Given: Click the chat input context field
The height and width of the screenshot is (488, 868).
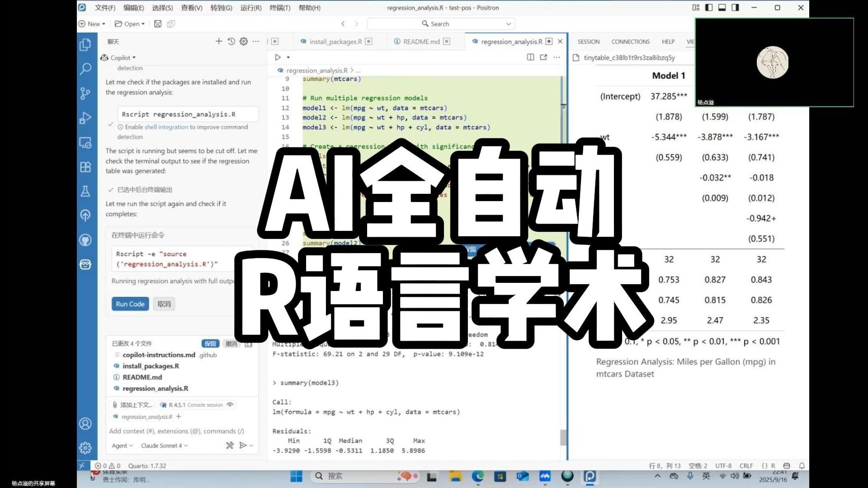Looking at the screenshot, I should (x=176, y=431).
